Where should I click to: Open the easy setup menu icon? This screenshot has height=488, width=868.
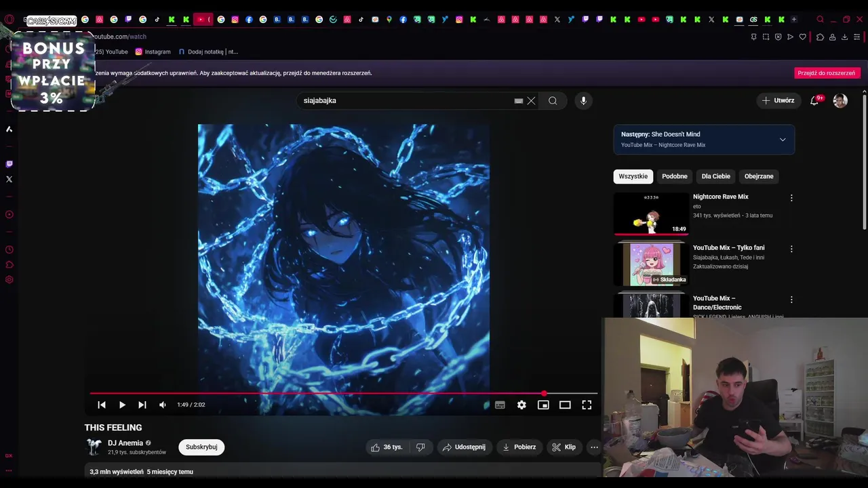coord(856,37)
